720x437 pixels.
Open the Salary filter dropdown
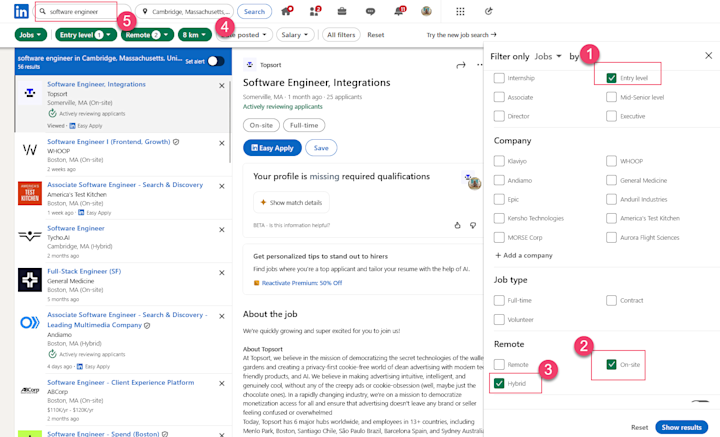(x=295, y=35)
